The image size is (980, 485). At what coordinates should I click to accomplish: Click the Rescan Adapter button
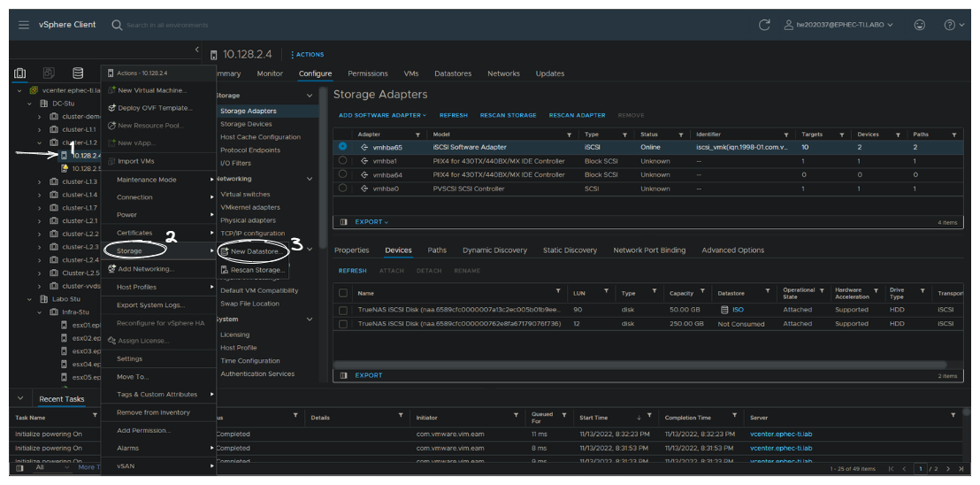(x=577, y=115)
